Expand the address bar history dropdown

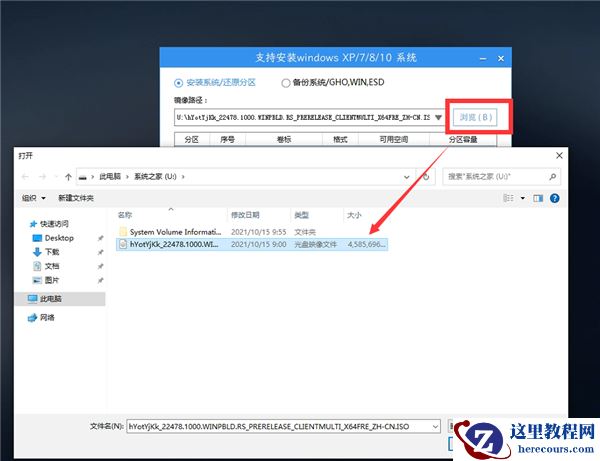(x=406, y=177)
